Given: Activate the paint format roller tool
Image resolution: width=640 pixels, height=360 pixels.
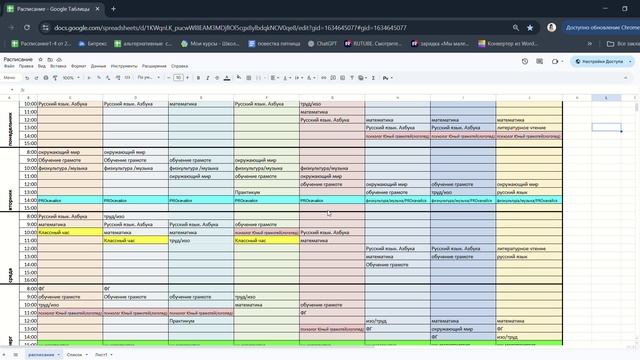Looking at the screenshot, I should tap(55, 78).
